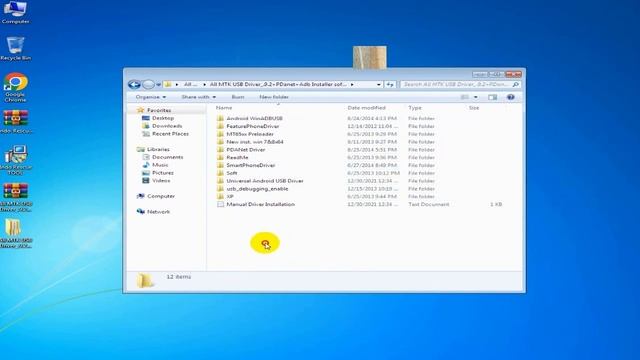Open Help with the question mark icon
This screenshot has width=640, height=360.
coord(510,97)
